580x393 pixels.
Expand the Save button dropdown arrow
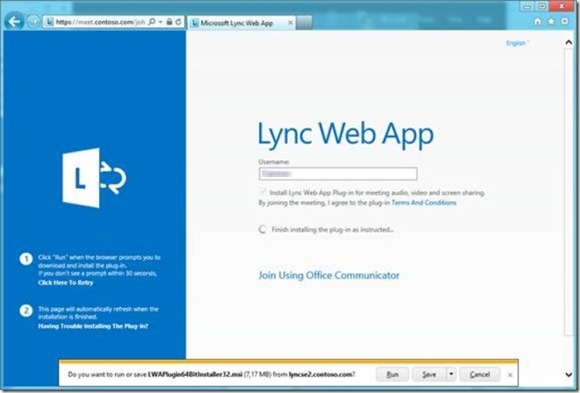point(451,374)
